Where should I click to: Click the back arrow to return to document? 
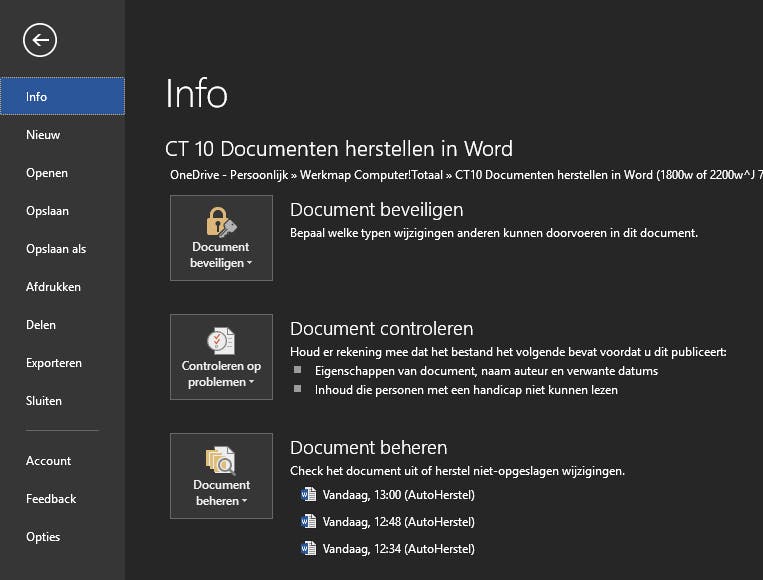[40, 40]
